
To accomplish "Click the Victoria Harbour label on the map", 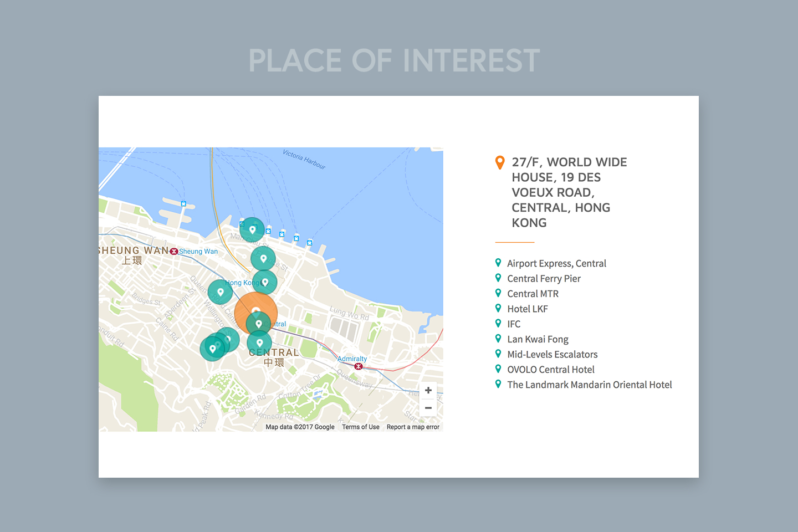I will coord(304,160).
